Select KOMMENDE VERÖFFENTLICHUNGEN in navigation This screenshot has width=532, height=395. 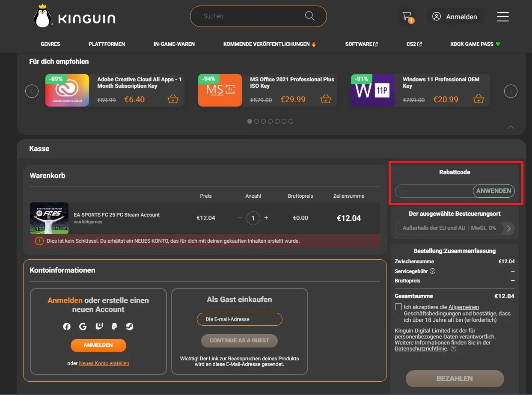[x=266, y=44]
